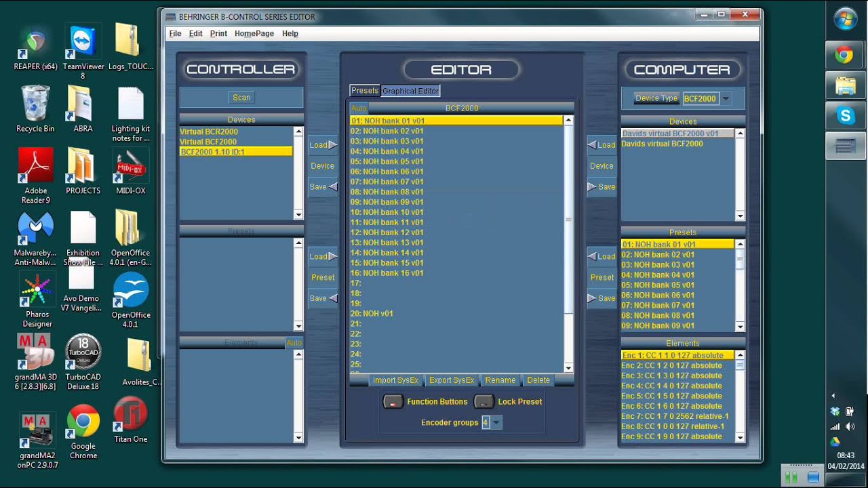The width and height of the screenshot is (868, 488).
Task: Toggle the Function Buttons switch
Action: tap(393, 402)
